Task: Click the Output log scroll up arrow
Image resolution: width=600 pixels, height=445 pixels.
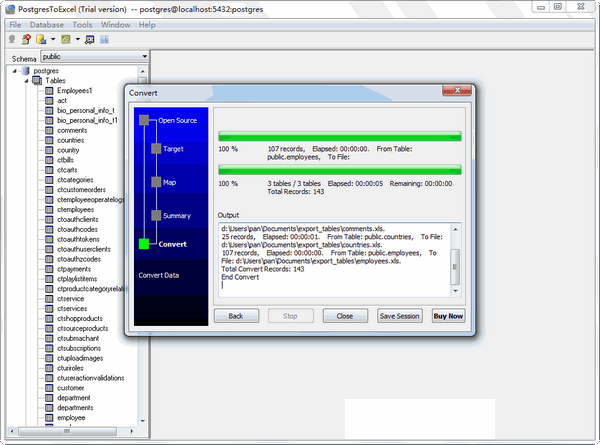Action: [455, 229]
